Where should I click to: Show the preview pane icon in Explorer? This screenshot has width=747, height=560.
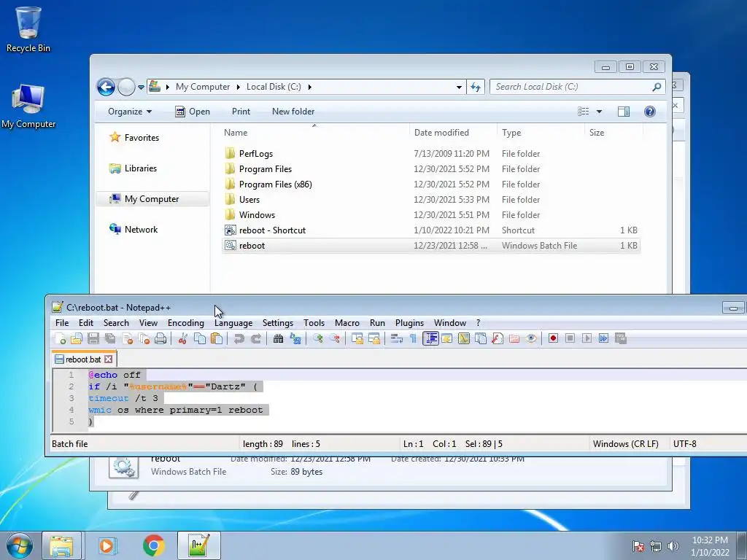(x=623, y=112)
